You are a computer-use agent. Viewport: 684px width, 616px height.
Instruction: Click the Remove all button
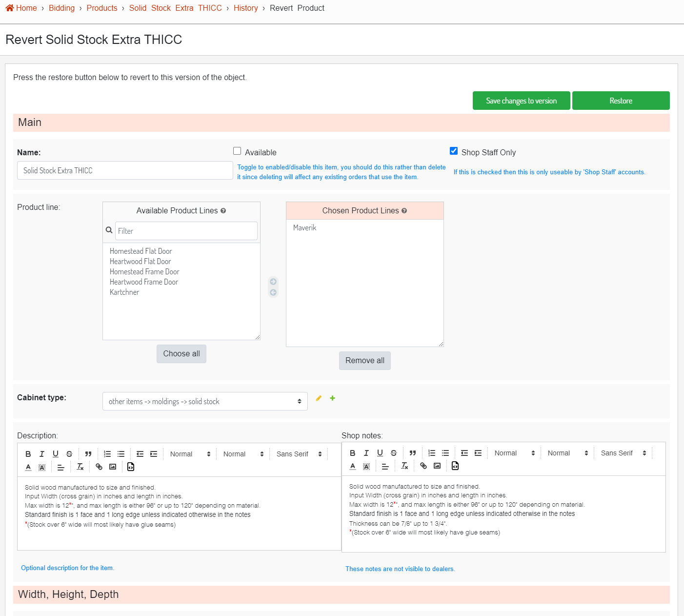[x=364, y=361]
